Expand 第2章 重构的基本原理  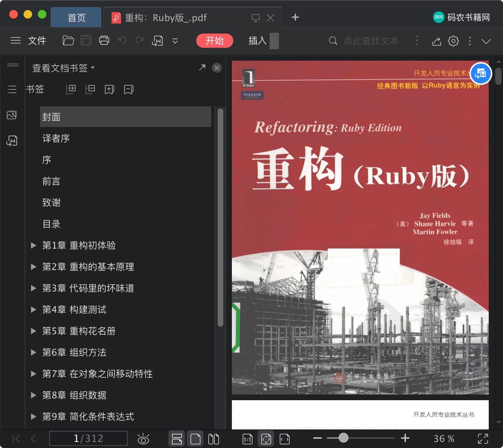pos(34,267)
